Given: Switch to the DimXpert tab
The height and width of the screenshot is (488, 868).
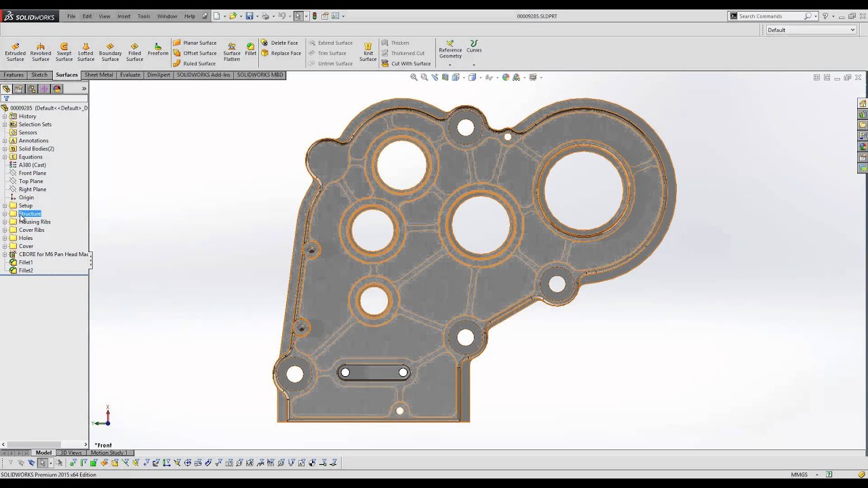Looking at the screenshot, I should coord(159,75).
